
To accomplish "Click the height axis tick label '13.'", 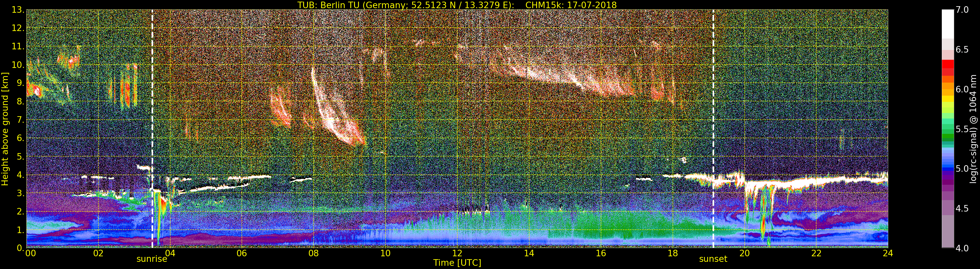I will tap(18, 10).
